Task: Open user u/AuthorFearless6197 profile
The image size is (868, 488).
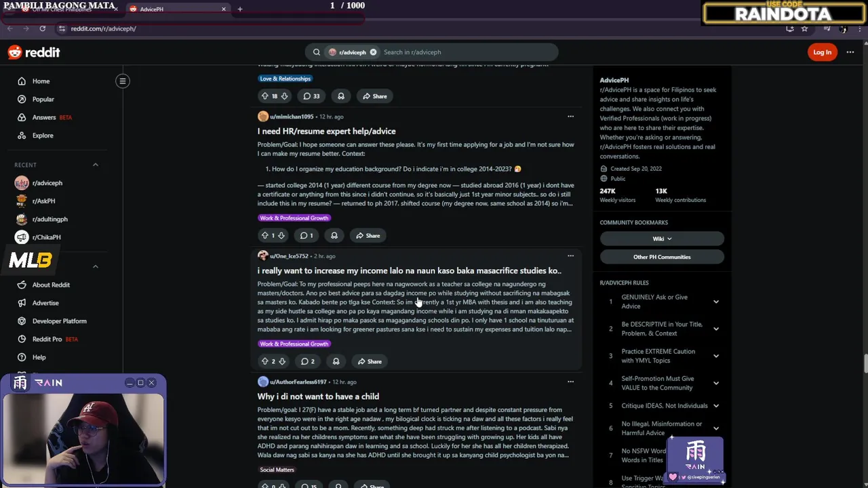Action: [298, 382]
